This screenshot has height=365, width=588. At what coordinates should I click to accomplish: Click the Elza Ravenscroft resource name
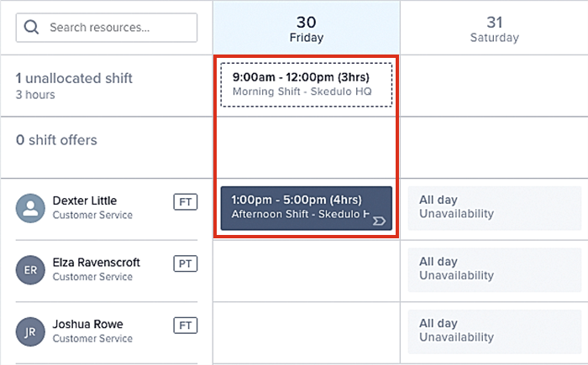pos(96,262)
